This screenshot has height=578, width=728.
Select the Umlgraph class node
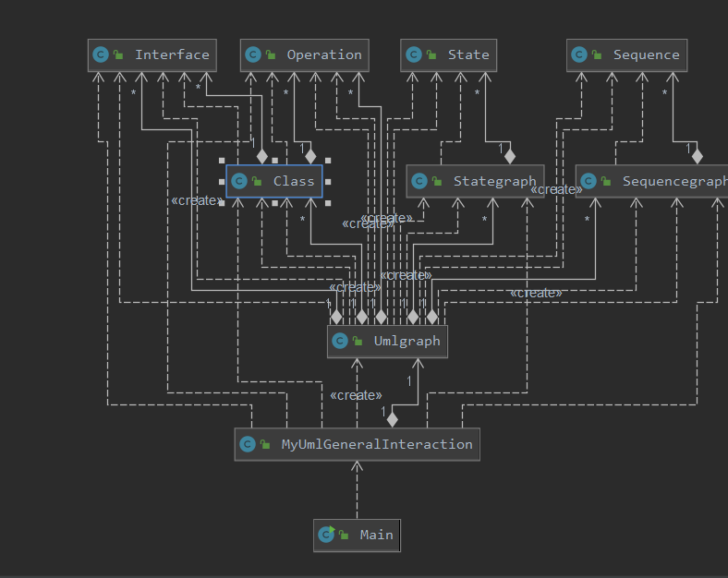pyautogui.click(x=388, y=342)
